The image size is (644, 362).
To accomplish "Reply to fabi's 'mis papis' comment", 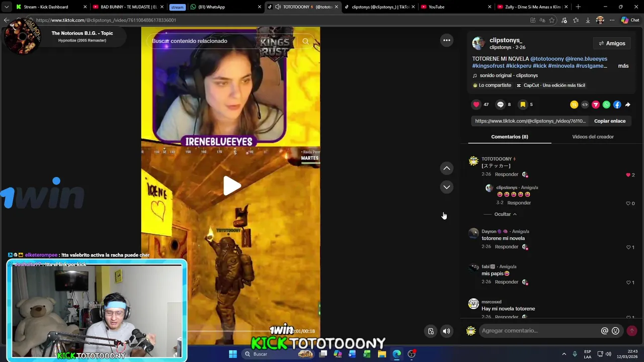I will tap(506, 282).
